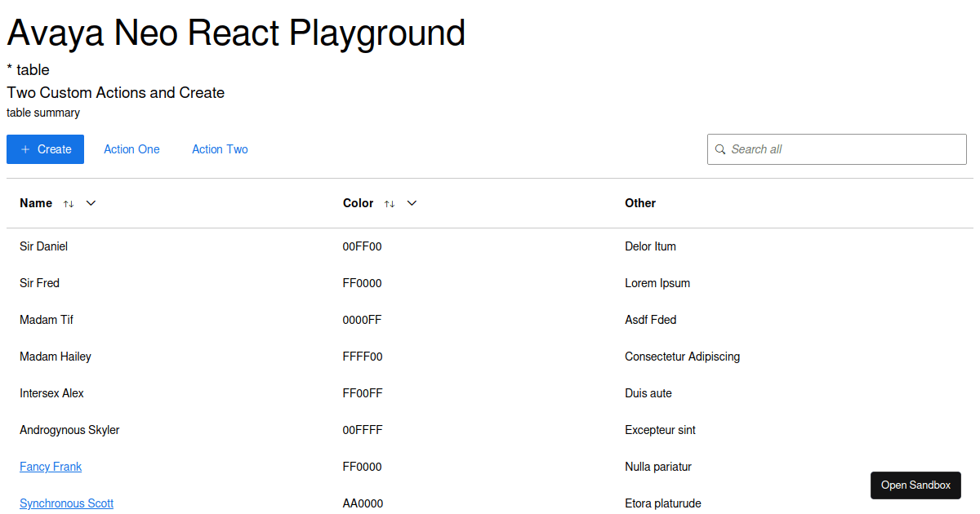Click the Delor Itum cell
The height and width of the screenshot is (514, 980).
point(650,246)
